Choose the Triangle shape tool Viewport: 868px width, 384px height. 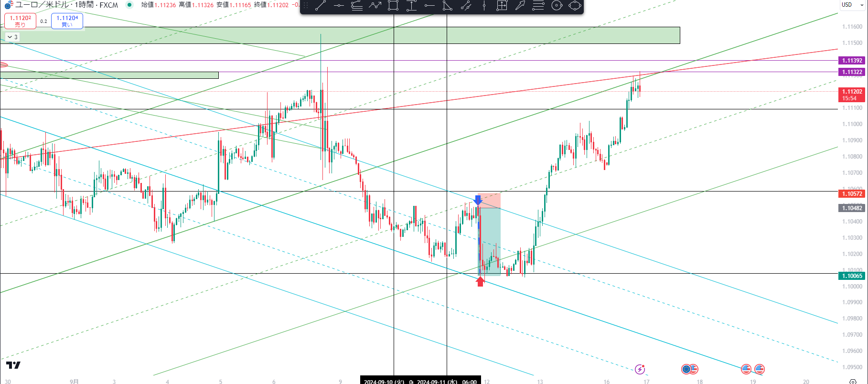448,6
